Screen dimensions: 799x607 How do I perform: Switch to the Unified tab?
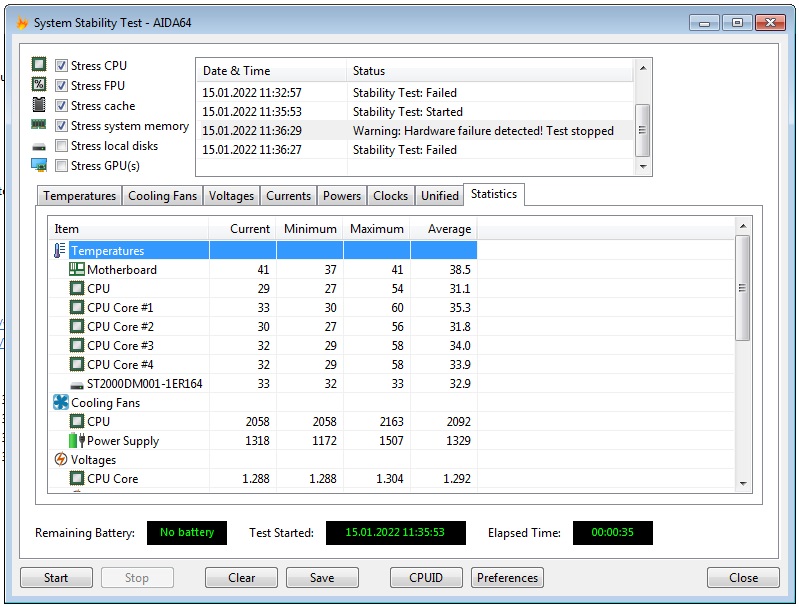[439, 196]
